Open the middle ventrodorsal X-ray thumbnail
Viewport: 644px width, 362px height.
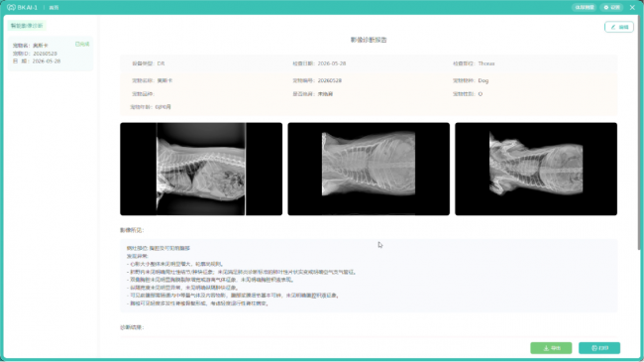click(369, 169)
